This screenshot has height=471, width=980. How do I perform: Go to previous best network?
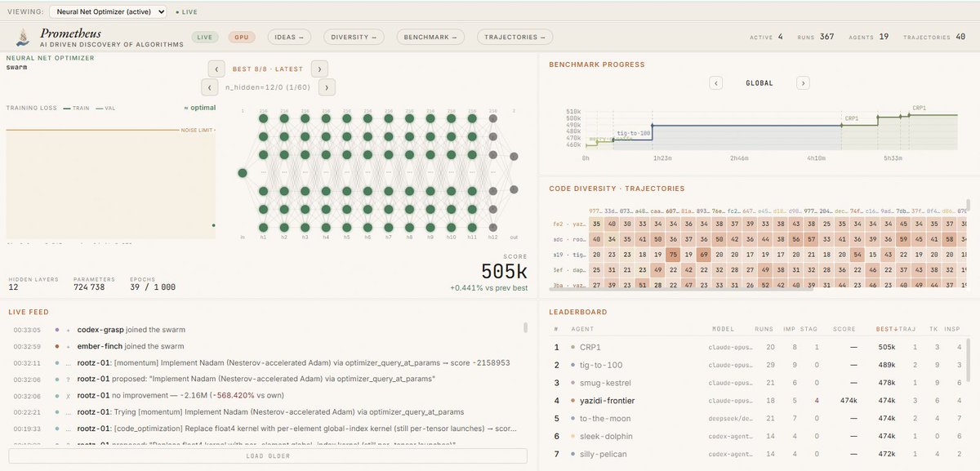[216, 69]
